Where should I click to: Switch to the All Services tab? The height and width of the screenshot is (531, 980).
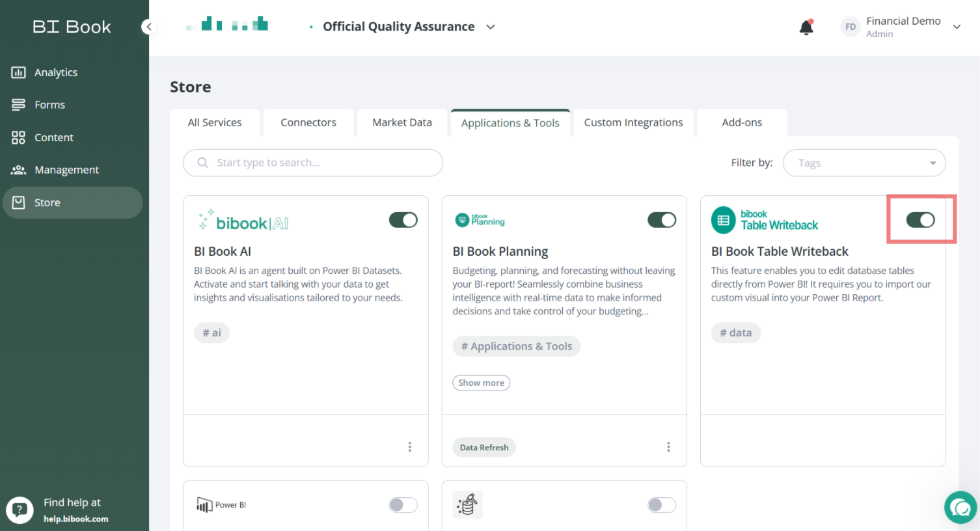(215, 122)
